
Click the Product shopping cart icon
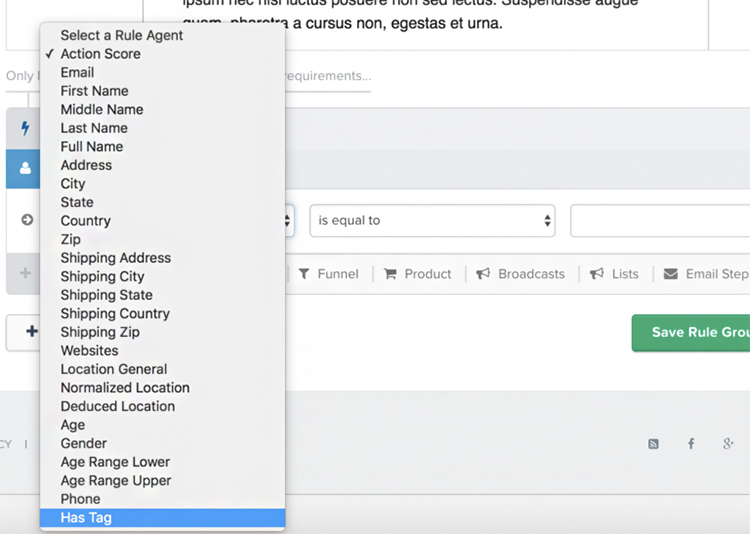tap(390, 274)
